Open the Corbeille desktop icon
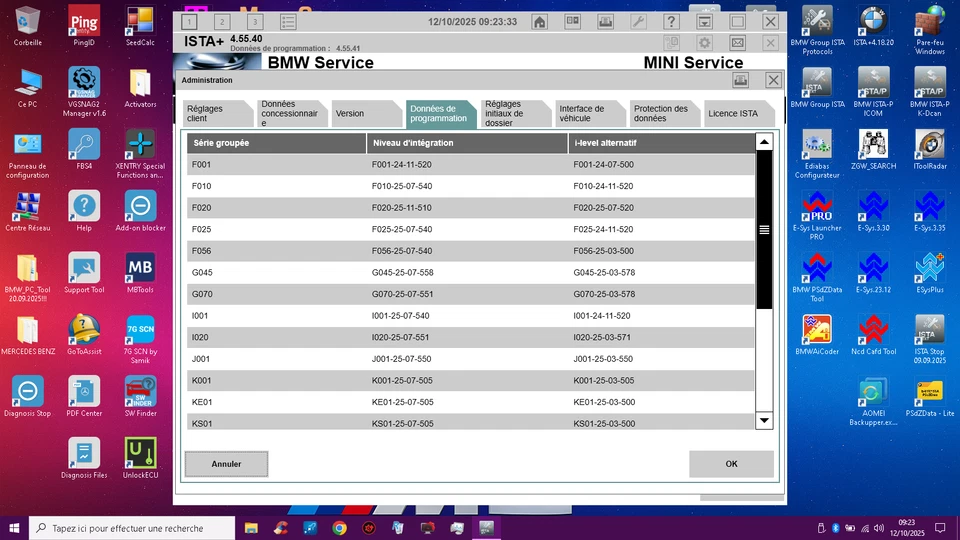The width and height of the screenshot is (960, 540). (x=28, y=26)
